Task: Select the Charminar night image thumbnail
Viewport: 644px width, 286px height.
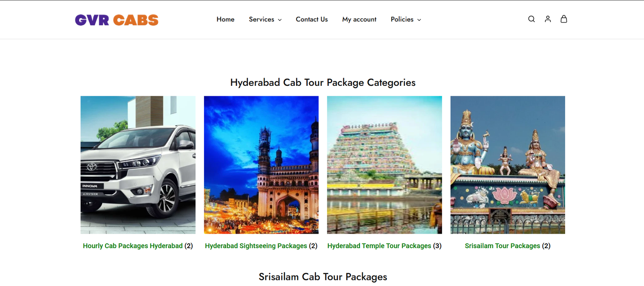Action: pyautogui.click(x=261, y=165)
